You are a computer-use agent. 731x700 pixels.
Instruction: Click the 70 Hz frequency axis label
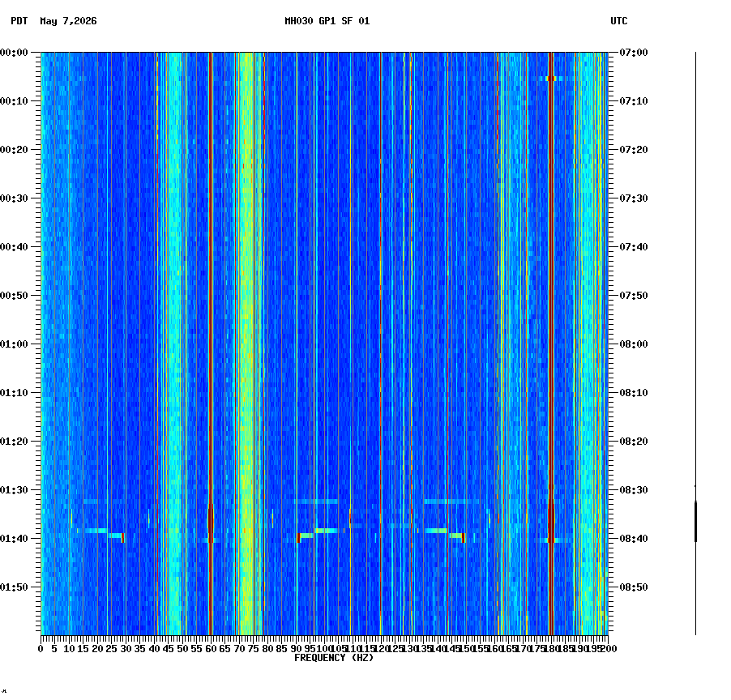(x=239, y=649)
